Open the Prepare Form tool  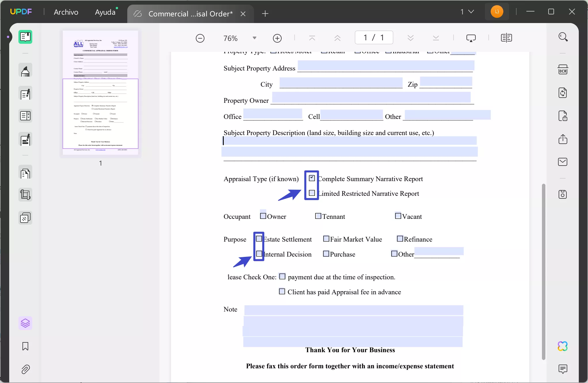(x=25, y=116)
